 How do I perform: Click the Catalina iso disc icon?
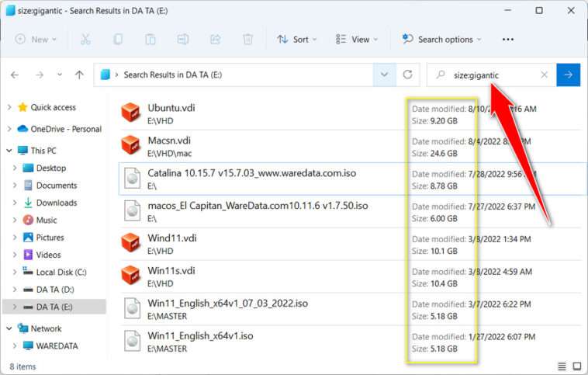133,179
